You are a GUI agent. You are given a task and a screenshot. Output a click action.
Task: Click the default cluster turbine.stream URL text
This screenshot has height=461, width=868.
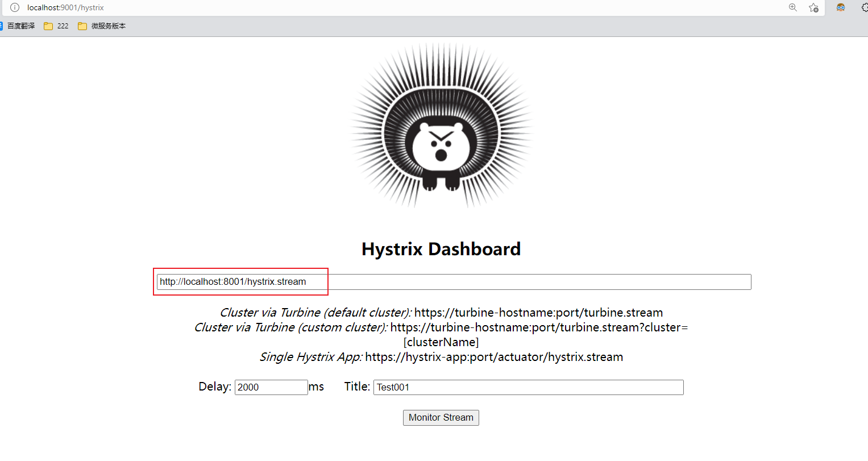538,313
